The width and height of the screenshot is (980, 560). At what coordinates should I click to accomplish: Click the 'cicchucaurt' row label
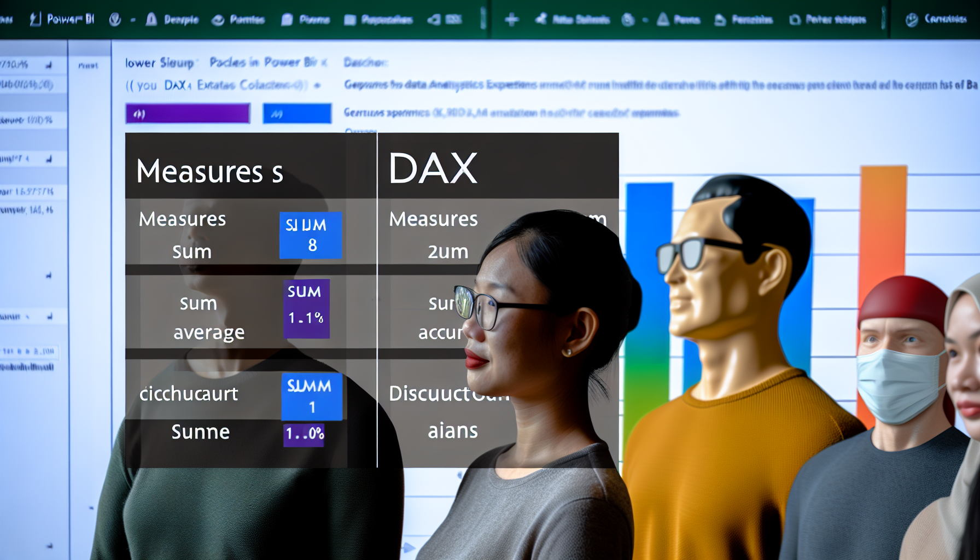189,394
